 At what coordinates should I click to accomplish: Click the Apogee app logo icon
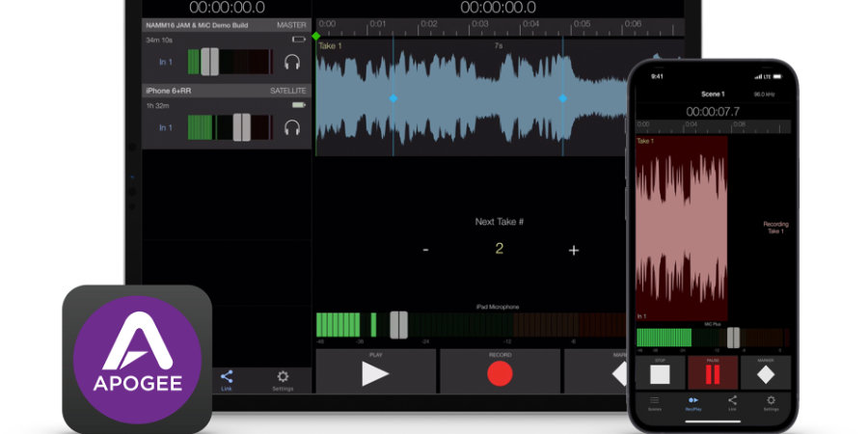[137, 359]
